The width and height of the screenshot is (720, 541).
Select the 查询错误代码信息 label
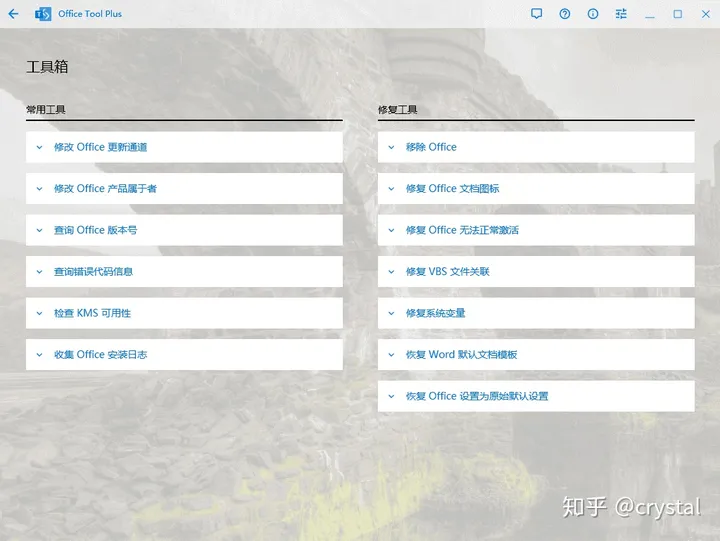93,271
